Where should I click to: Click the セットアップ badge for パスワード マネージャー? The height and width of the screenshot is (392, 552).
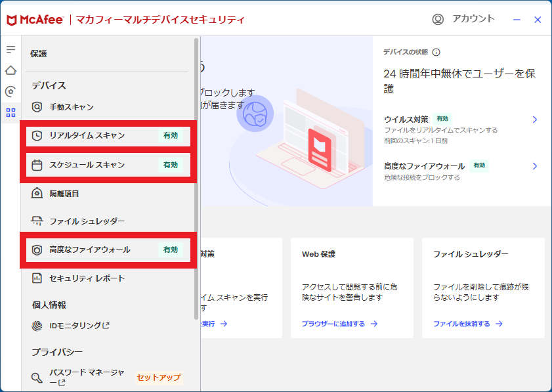point(158,378)
